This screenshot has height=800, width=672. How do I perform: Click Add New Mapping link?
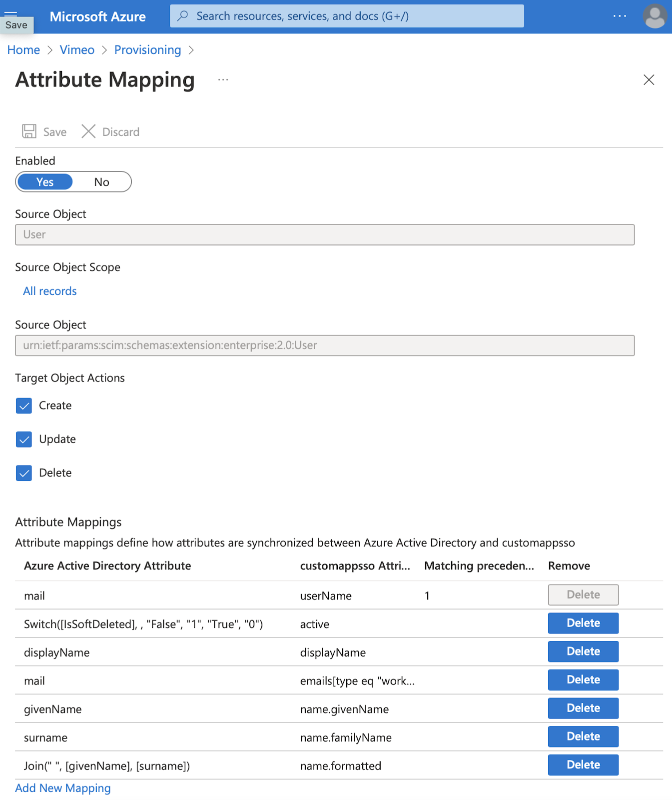click(63, 788)
